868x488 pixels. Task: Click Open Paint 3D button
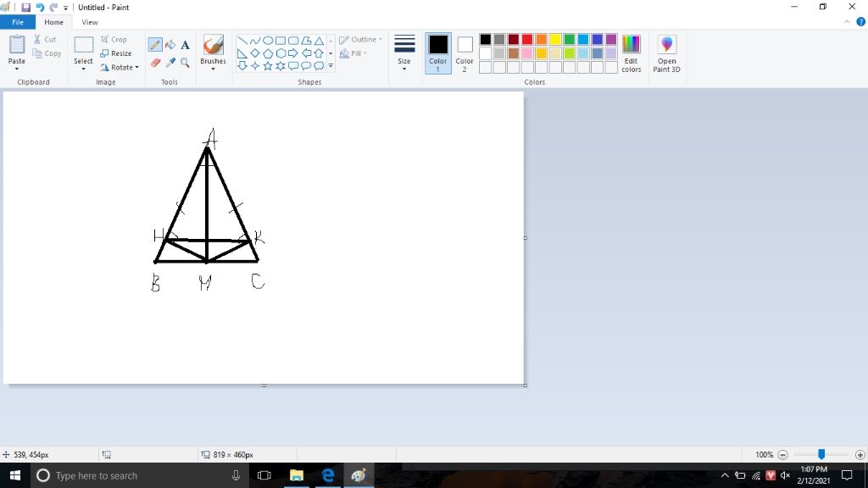[x=666, y=53]
